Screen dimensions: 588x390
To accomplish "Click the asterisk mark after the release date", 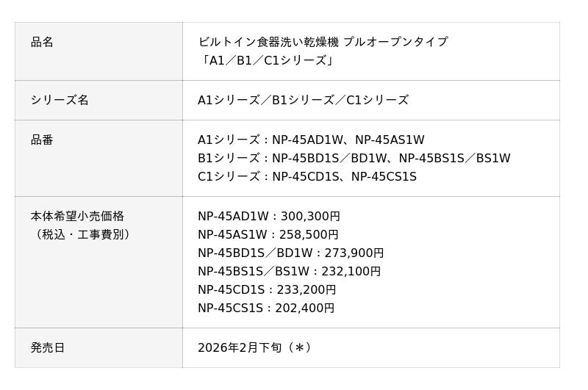I will [299, 348].
